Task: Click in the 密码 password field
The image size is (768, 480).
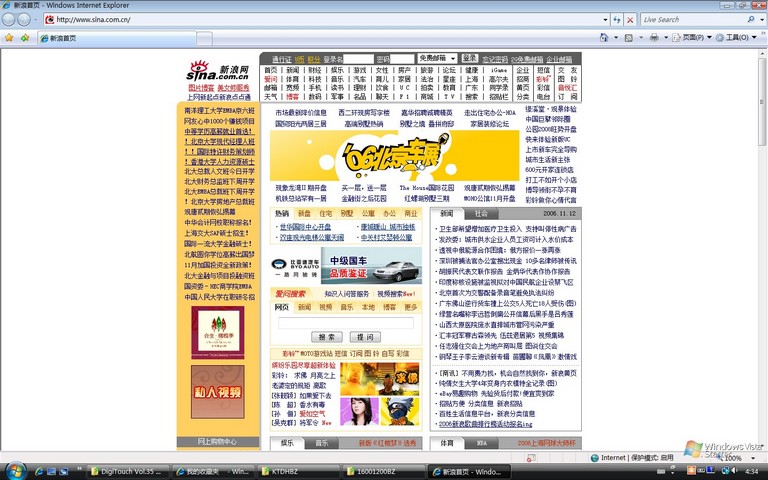Action: (x=403, y=59)
